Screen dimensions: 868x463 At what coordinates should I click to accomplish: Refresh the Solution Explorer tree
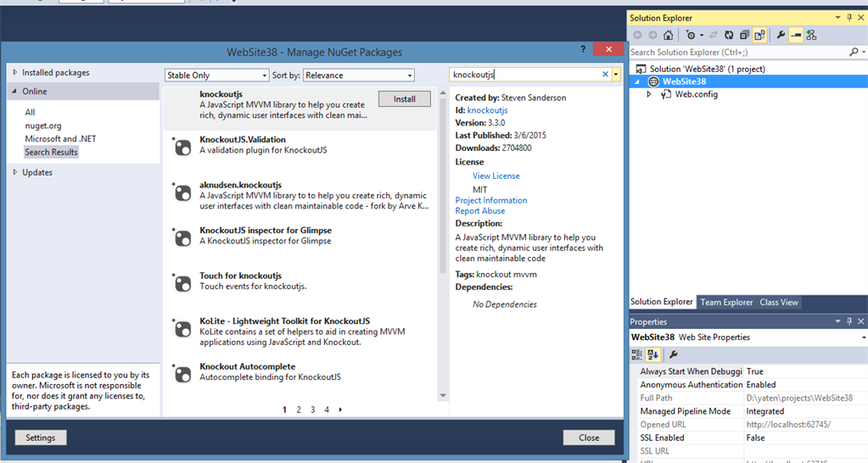(x=729, y=35)
